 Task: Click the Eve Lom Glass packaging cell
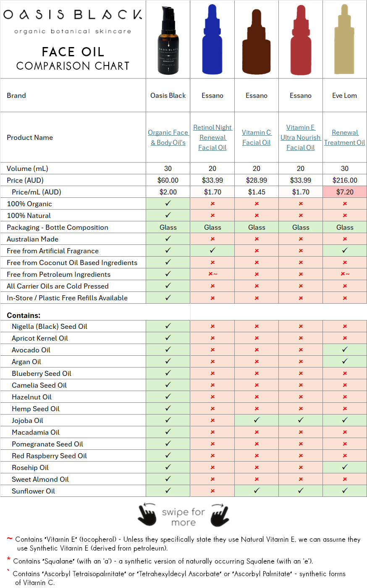tap(345, 227)
